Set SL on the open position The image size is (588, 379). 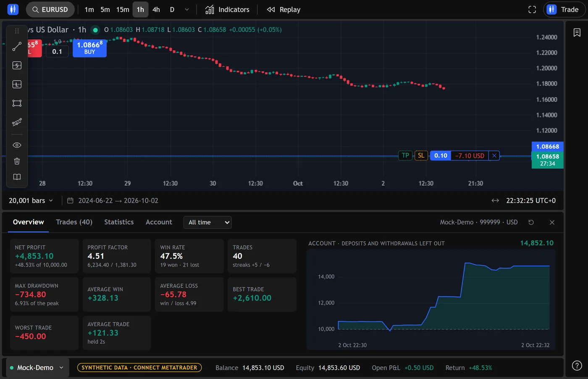[x=421, y=155]
